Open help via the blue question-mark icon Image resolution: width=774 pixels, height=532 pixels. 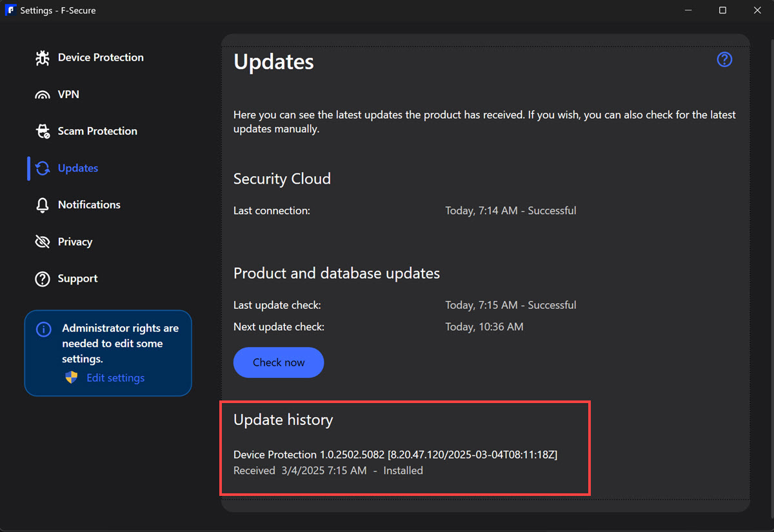[724, 60]
